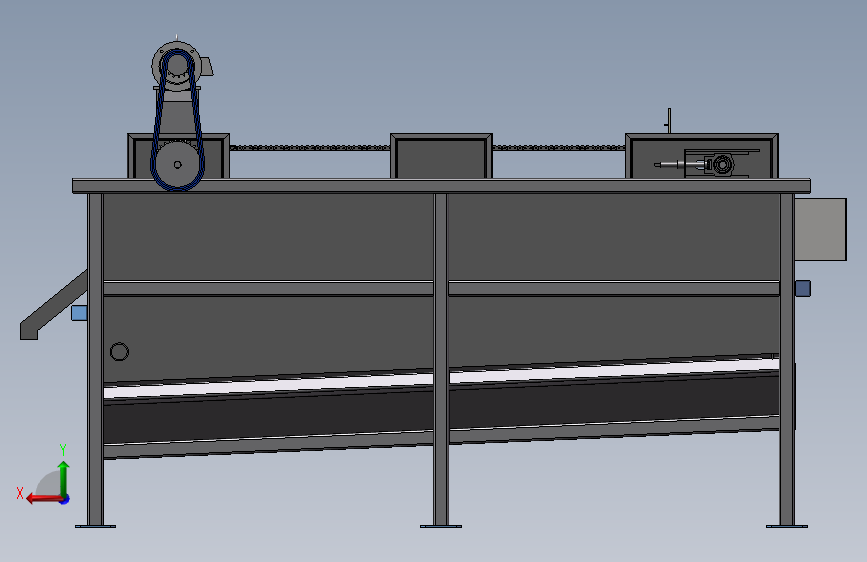867x562 pixels.
Task: Select the middle support leg
Action: [441, 359]
